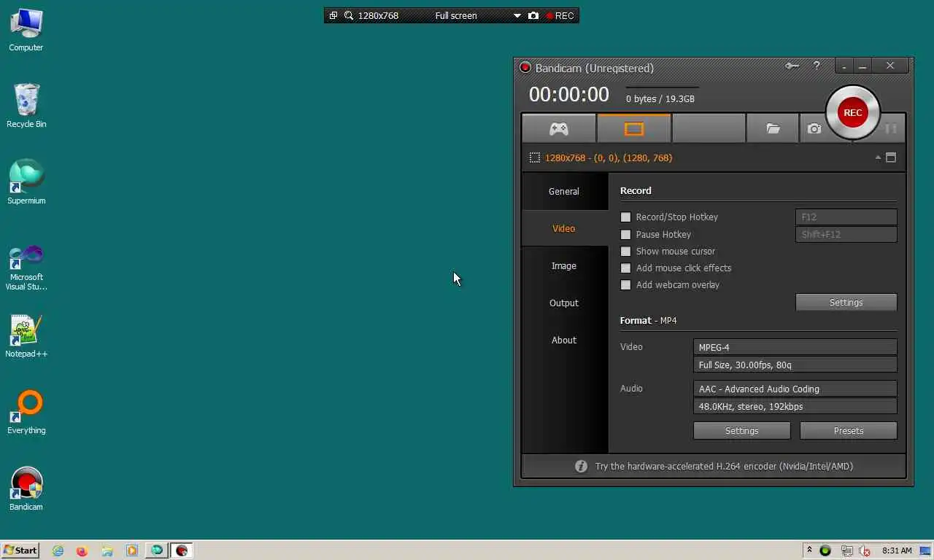The height and width of the screenshot is (560, 934).
Task: Click the small REC button on the top capture bar
Action: (x=560, y=15)
